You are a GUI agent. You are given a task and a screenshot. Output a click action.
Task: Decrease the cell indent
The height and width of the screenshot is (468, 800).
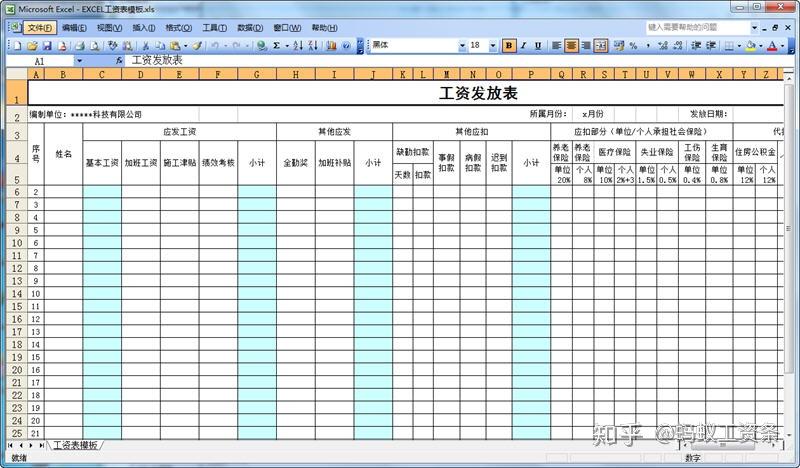coord(696,46)
